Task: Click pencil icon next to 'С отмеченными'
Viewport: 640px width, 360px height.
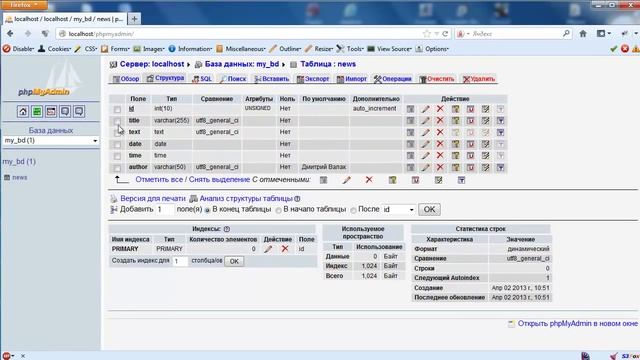Action: (x=346, y=180)
